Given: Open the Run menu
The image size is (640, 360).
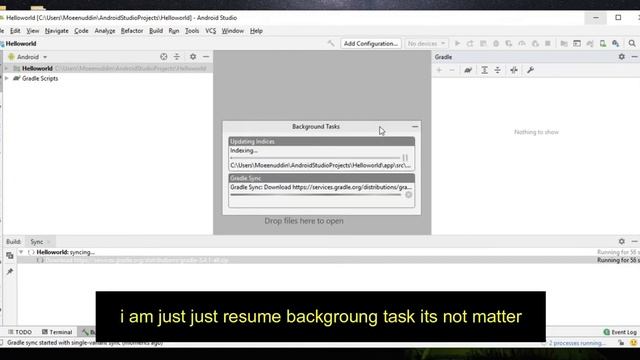Looking at the screenshot, I should click(174, 31).
